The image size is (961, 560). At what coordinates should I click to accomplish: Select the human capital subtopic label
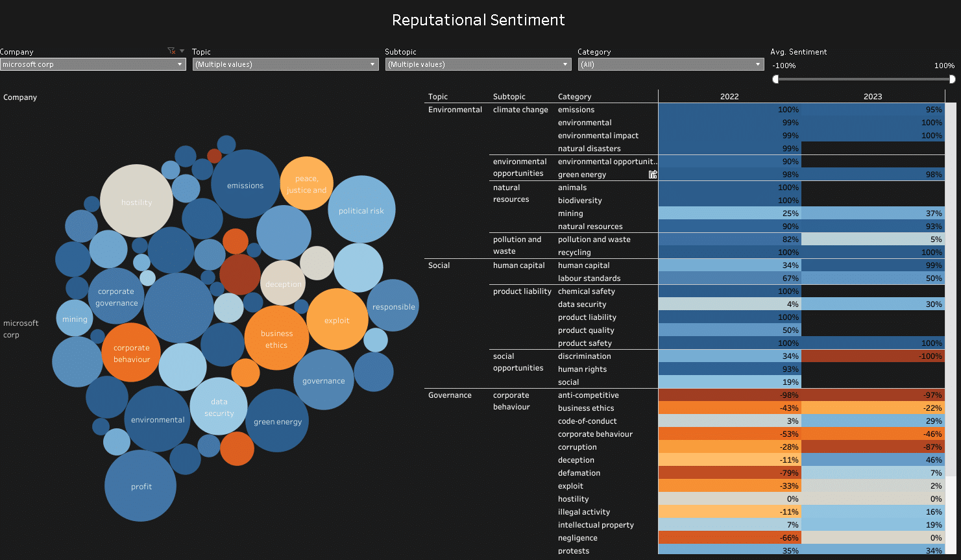(519, 265)
